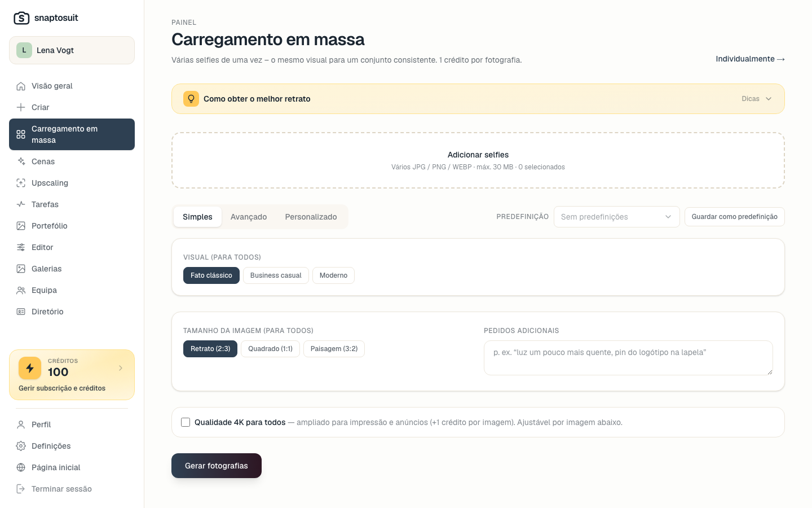Click the PAINEL breadcrumb label

[x=184, y=23]
